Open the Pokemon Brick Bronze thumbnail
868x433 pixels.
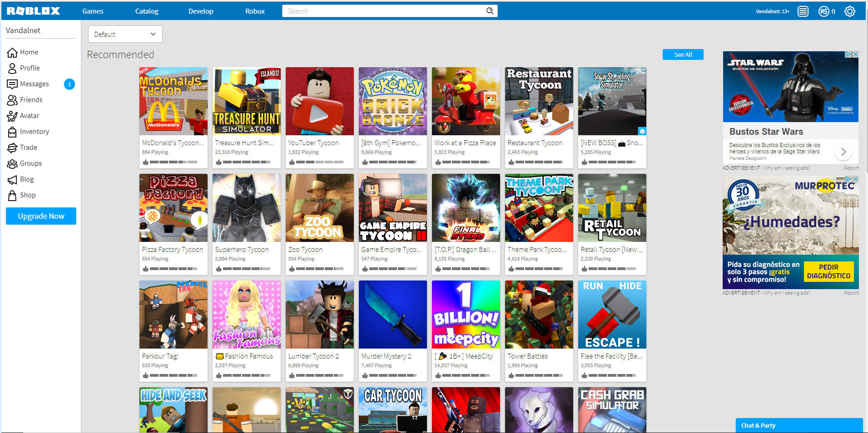click(392, 101)
